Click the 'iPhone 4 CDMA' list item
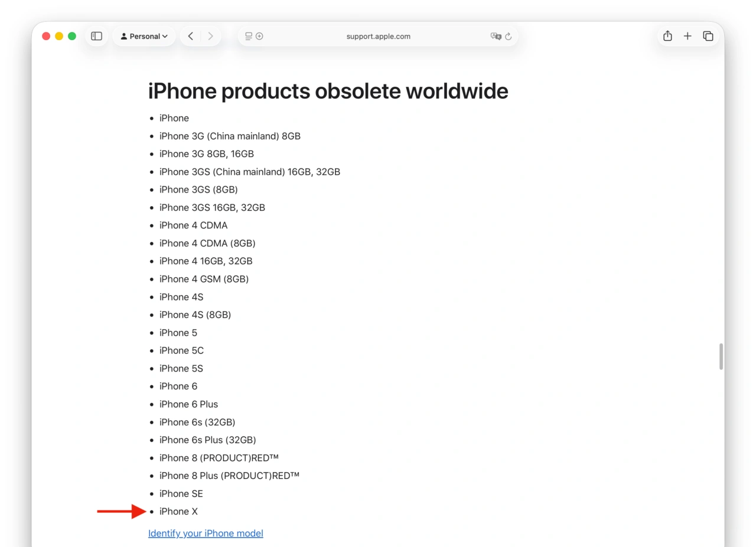Screen dimensions: 756x547 coord(193,226)
